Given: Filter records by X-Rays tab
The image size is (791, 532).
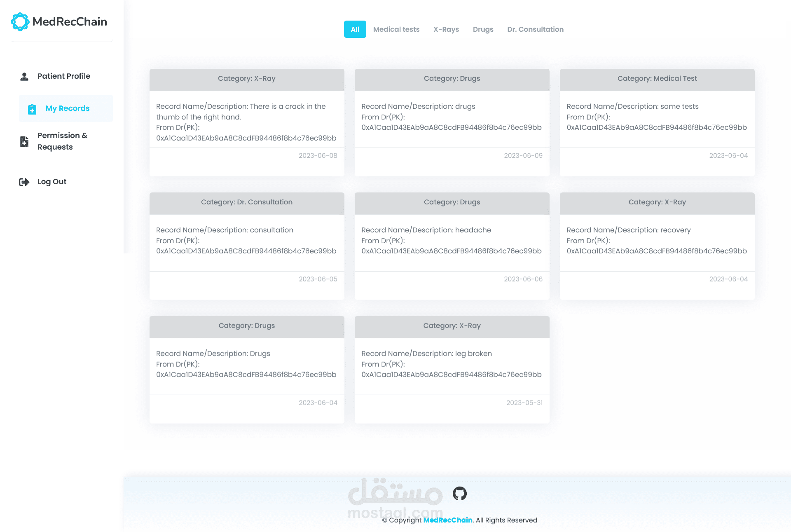Looking at the screenshot, I should point(446,29).
